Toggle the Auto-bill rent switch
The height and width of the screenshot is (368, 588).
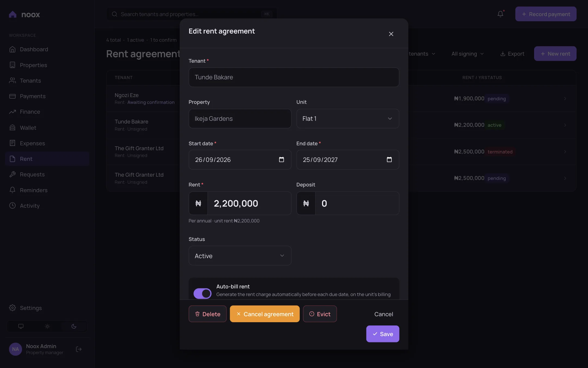[202, 294]
